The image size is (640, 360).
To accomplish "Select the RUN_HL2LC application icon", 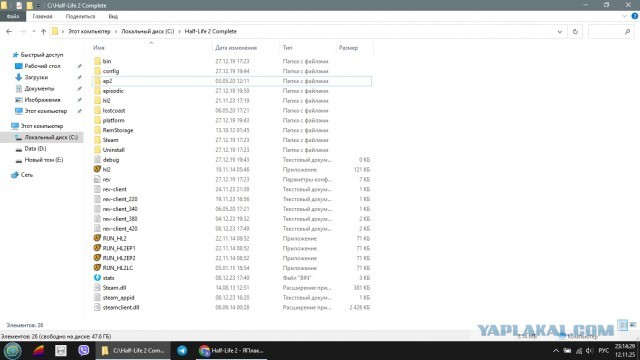I will point(97,268).
